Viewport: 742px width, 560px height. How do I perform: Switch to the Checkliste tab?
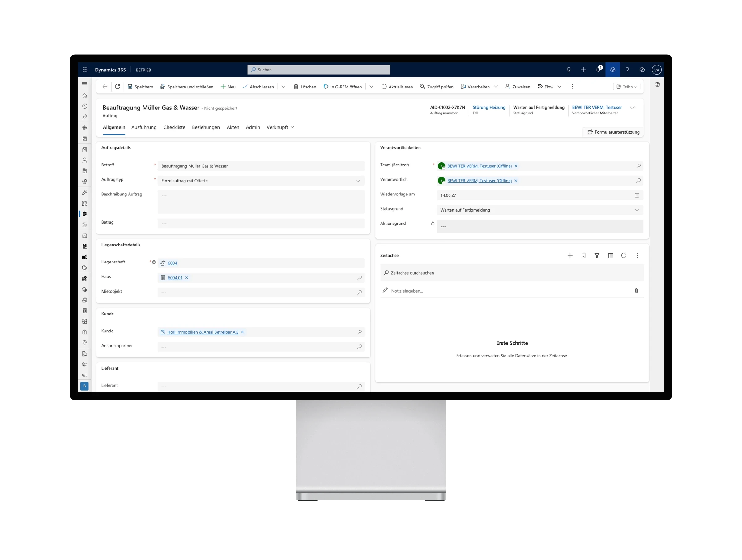[x=174, y=127]
